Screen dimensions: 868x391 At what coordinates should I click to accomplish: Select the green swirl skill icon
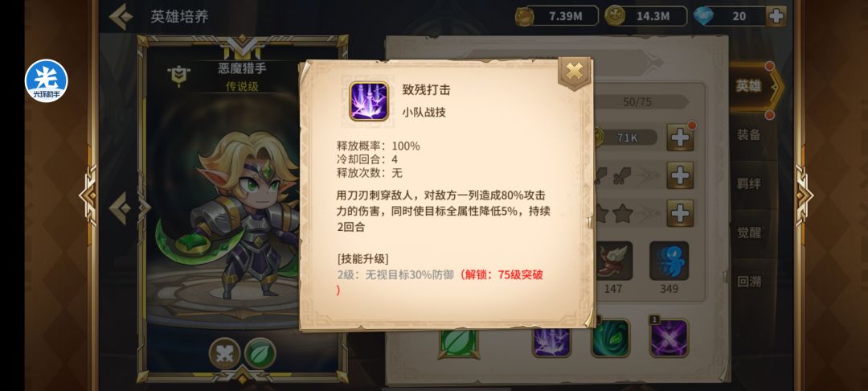(610, 338)
